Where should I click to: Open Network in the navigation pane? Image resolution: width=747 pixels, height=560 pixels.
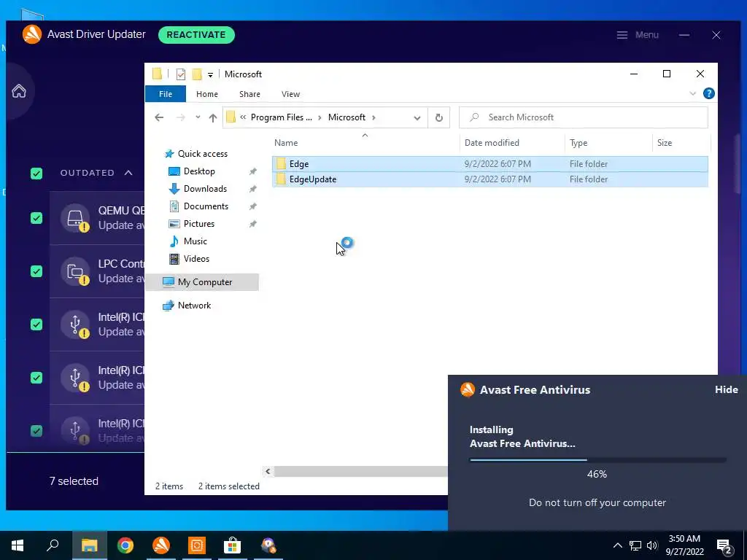click(194, 306)
